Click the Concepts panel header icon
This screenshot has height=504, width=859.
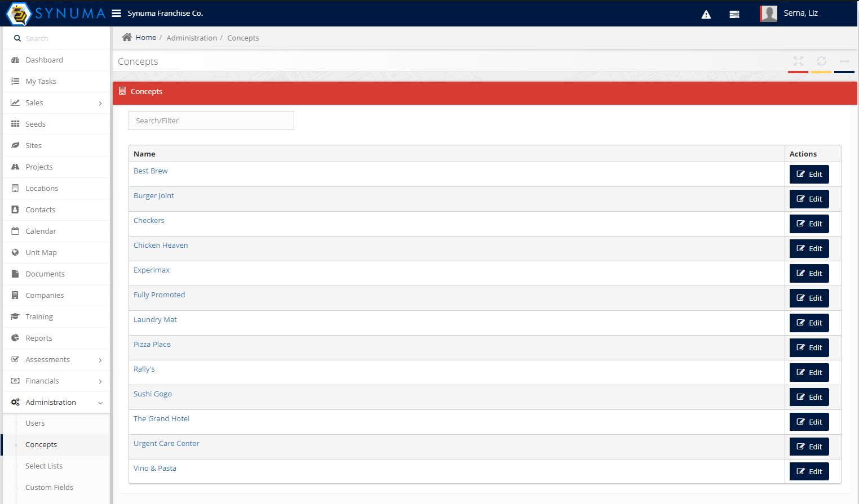[122, 91]
